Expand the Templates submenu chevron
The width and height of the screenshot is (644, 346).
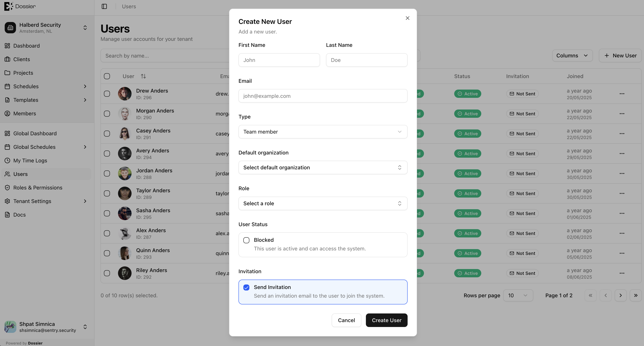(x=85, y=100)
